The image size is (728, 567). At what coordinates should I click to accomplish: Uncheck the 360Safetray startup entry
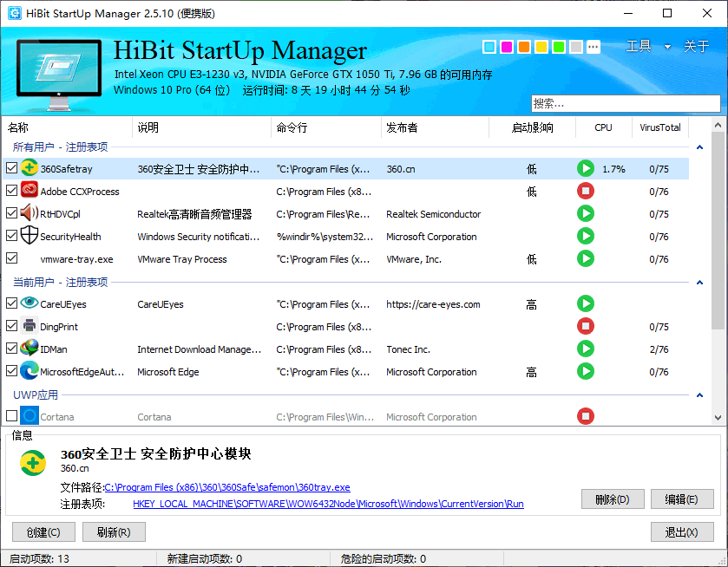(x=11, y=168)
